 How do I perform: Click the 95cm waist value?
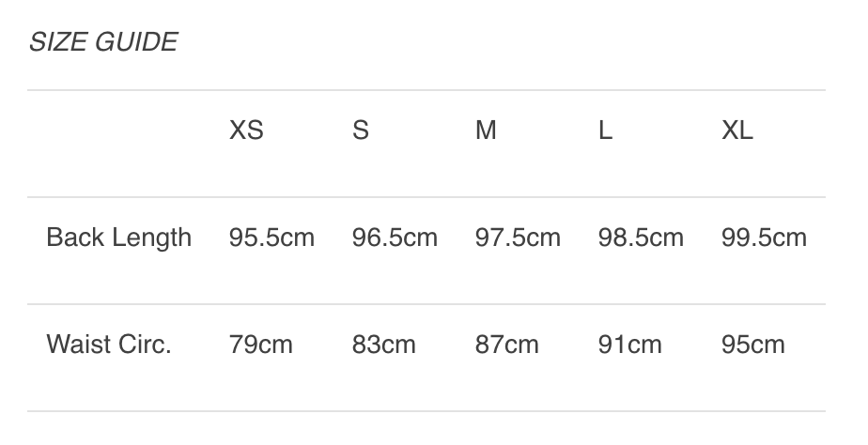pos(753,345)
